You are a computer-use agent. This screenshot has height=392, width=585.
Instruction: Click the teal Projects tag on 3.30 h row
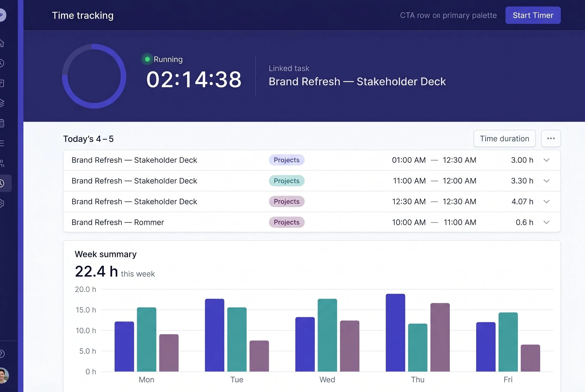click(x=287, y=181)
